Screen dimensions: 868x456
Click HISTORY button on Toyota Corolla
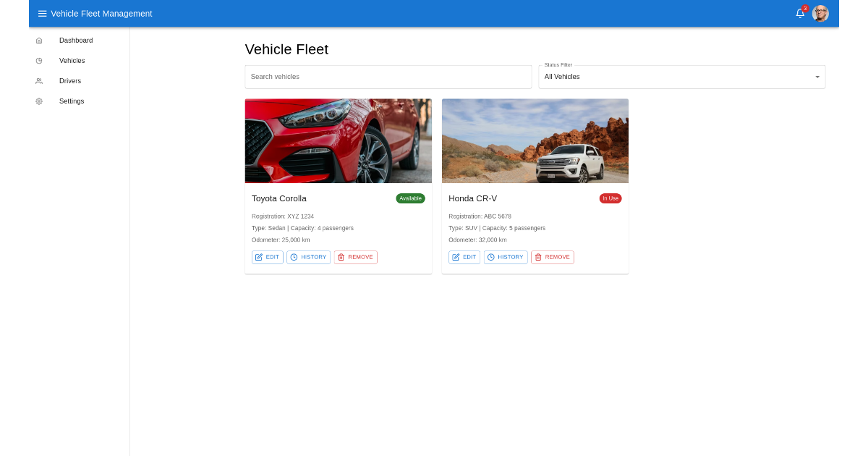pos(308,257)
